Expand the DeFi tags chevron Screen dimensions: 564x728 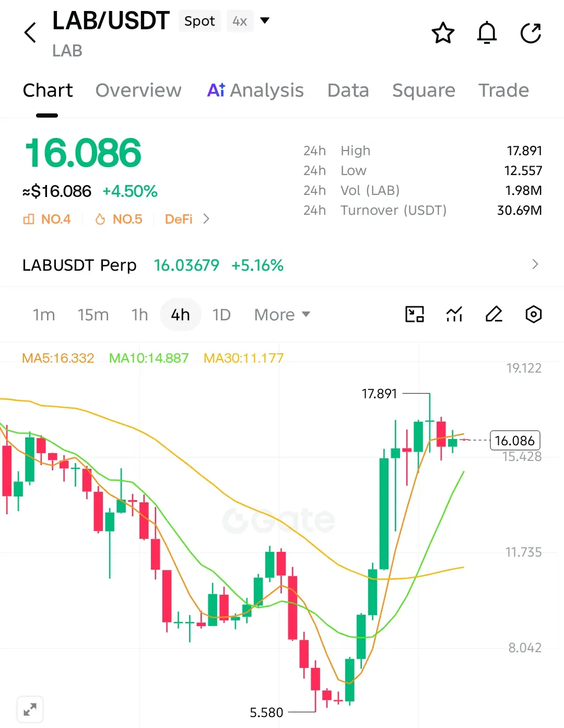[206, 219]
